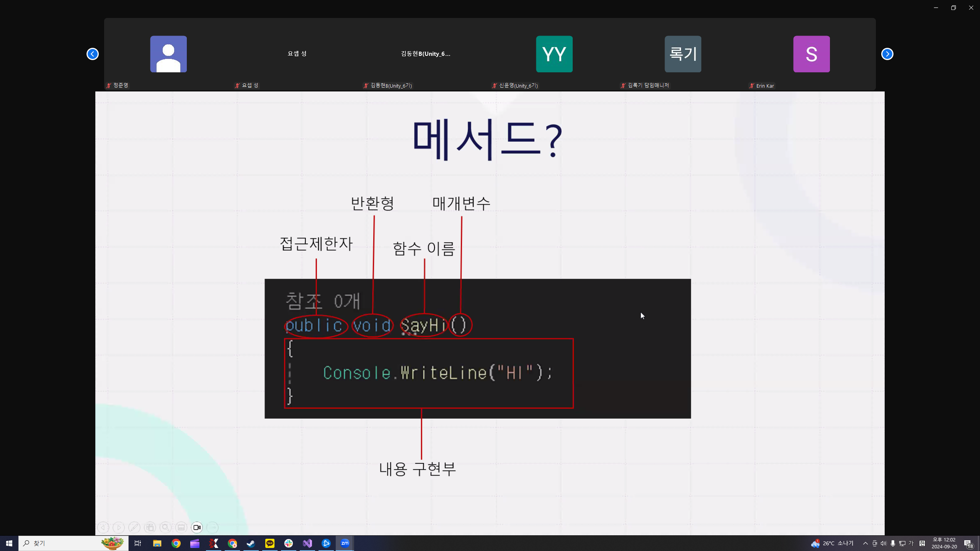980x551 pixels.
Task: Open more slideshow options button
Action: tap(212, 527)
